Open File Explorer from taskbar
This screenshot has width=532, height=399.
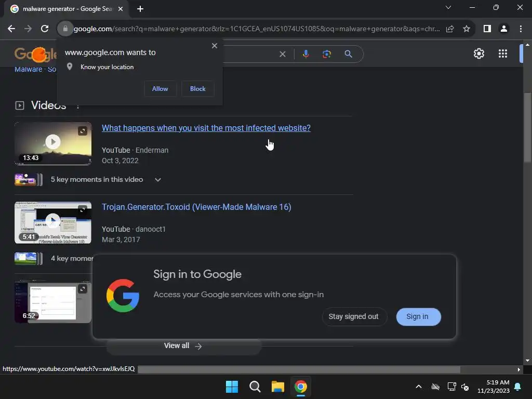click(277, 387)
